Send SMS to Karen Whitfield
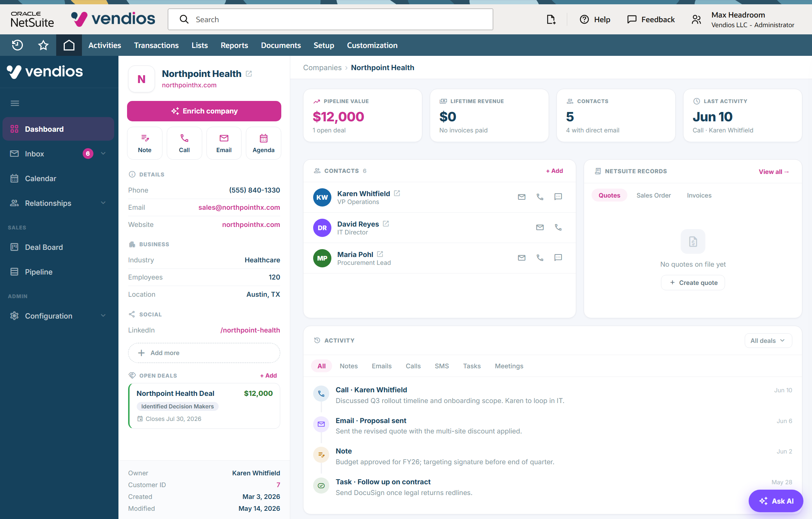The image size is (812, 519). pos(558,197)
